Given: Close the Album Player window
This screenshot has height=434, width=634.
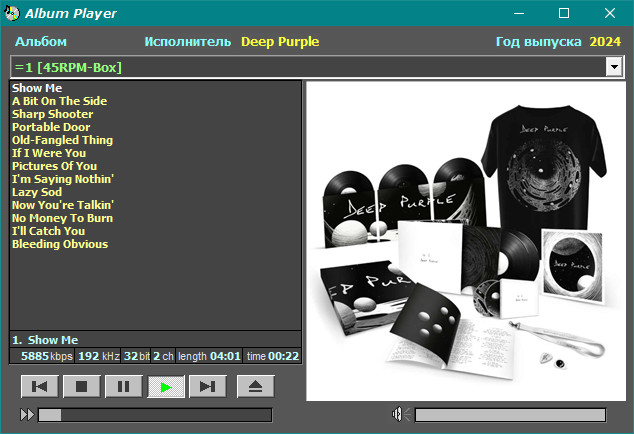Looking at the screenshot, I should click(610, 13).
